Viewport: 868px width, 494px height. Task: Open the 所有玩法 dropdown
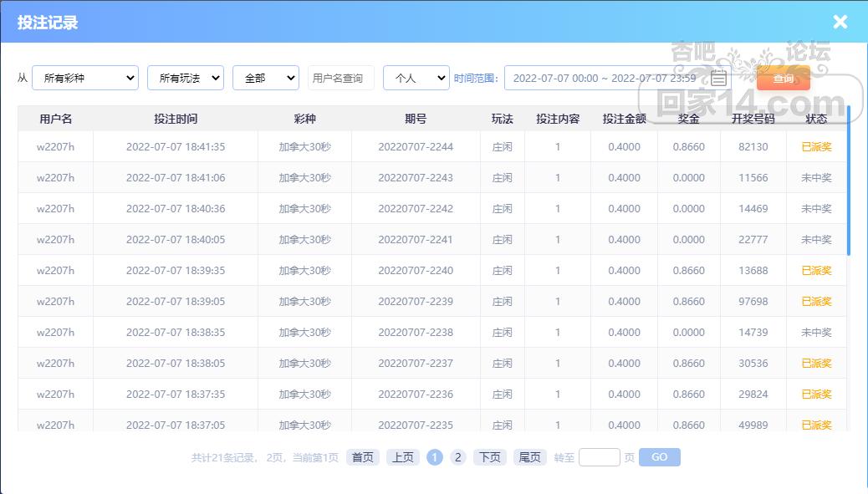[185, 78]
